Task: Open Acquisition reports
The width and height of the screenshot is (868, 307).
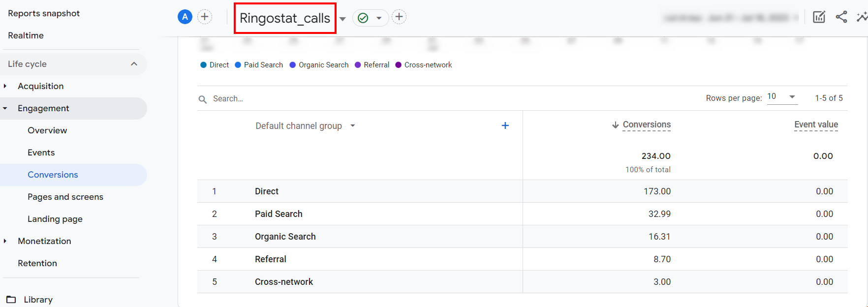Action: [x=41, y=86]
